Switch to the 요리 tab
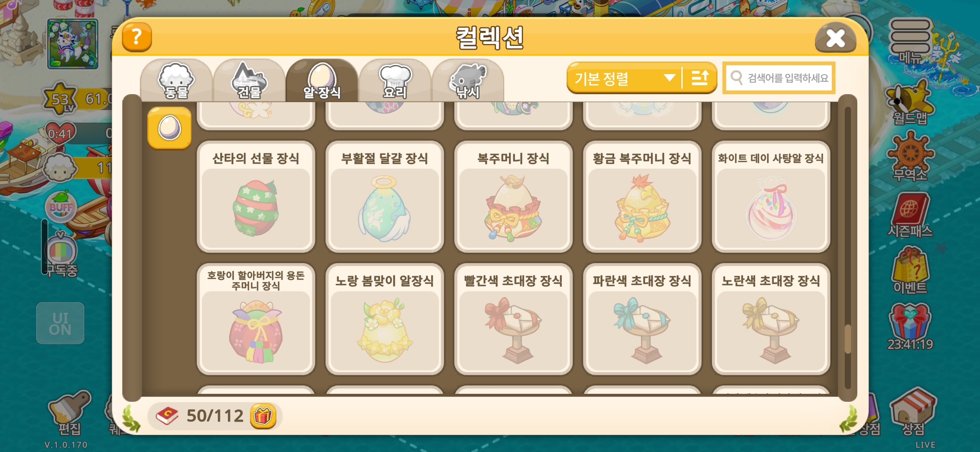The image size is (980, 452). tap(395, 81)
